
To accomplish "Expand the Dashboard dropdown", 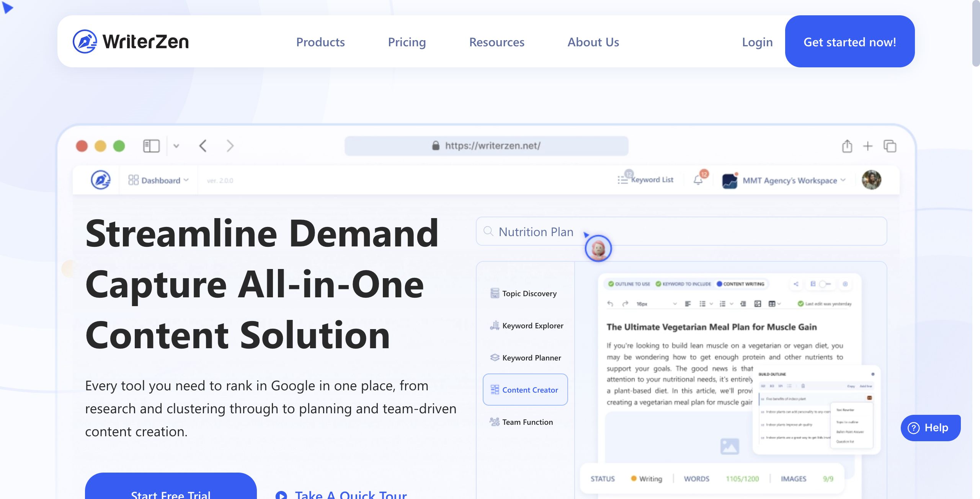I will 159,180.
